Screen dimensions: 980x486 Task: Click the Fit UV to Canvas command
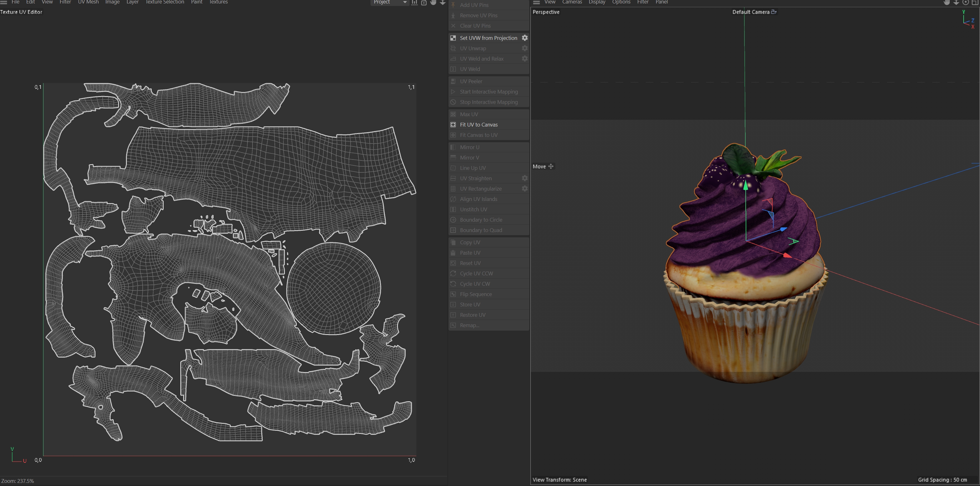point(479,125)
